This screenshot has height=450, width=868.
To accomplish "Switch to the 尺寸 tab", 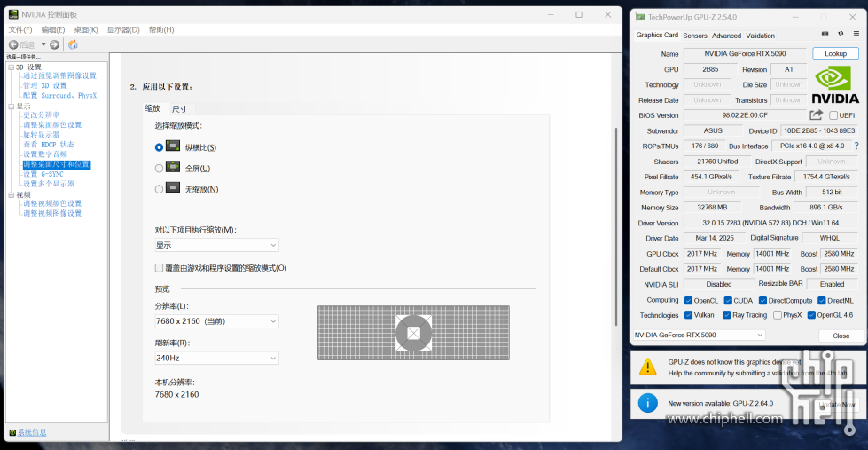I will pos(179,108).
